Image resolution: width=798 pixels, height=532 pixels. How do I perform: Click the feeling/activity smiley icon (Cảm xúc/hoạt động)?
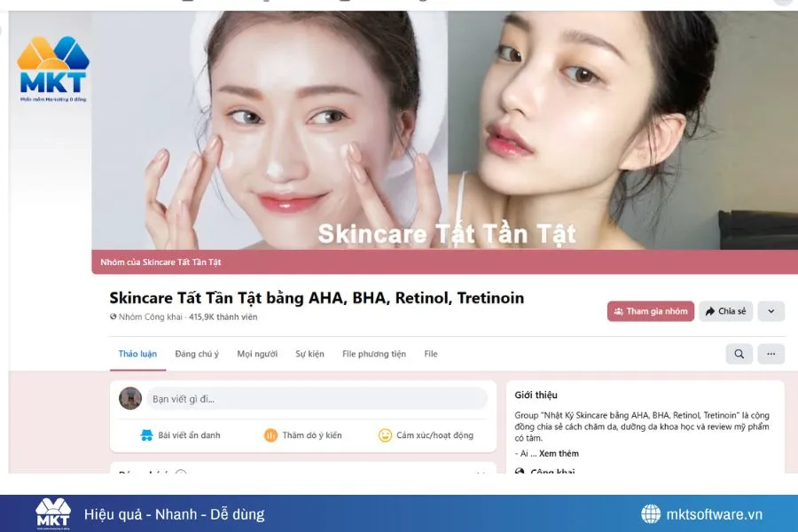point(384,435)
